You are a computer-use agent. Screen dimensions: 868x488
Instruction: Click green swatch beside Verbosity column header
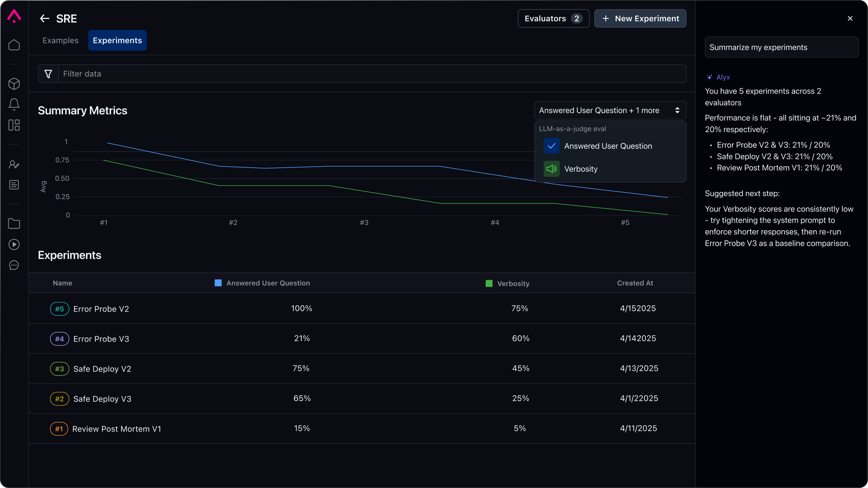[x=489, y=283]
